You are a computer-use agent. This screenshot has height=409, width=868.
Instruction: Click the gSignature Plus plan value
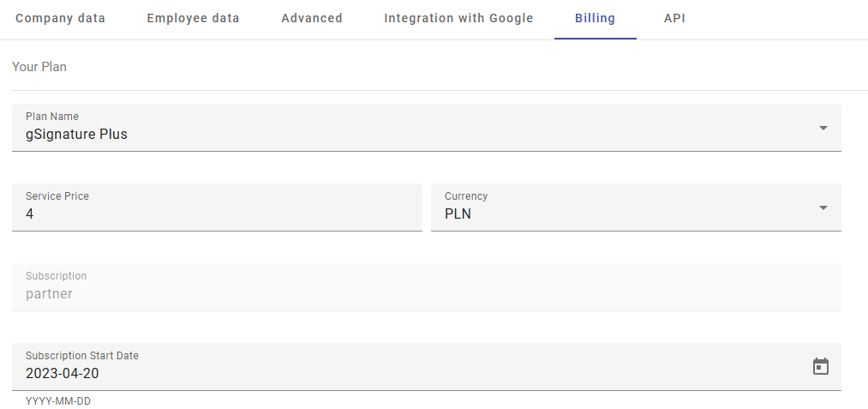tap(77, 135)
